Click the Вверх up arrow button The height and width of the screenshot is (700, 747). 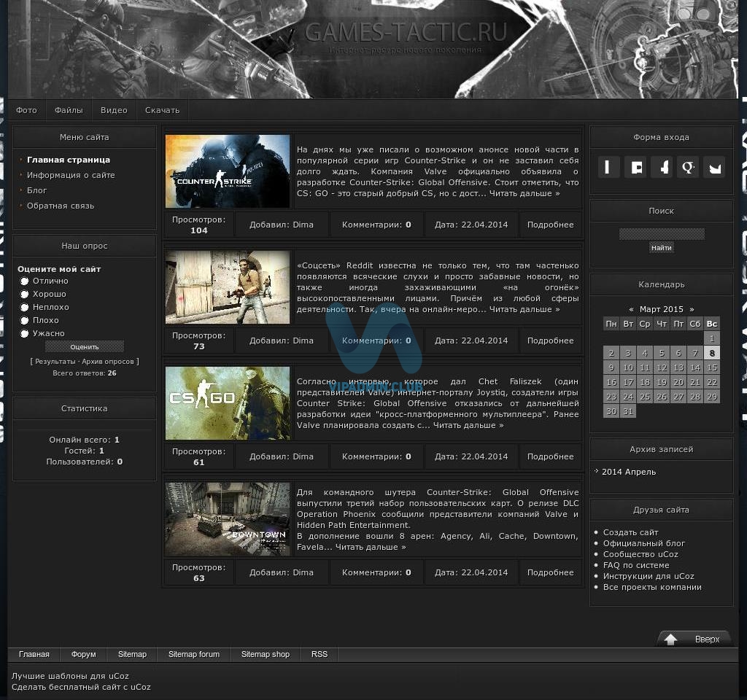tap(693, 639)
